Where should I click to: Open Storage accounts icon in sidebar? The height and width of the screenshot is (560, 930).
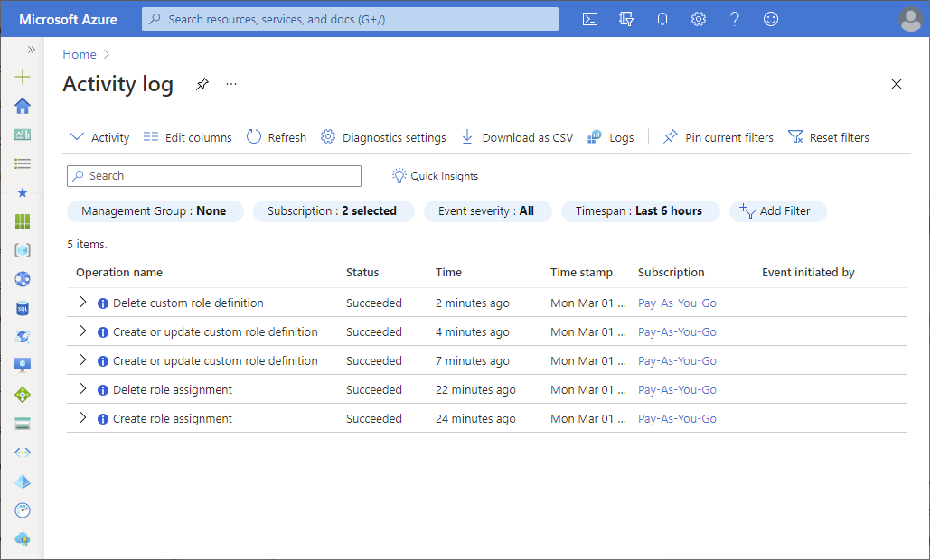click(x=23, y=423)
